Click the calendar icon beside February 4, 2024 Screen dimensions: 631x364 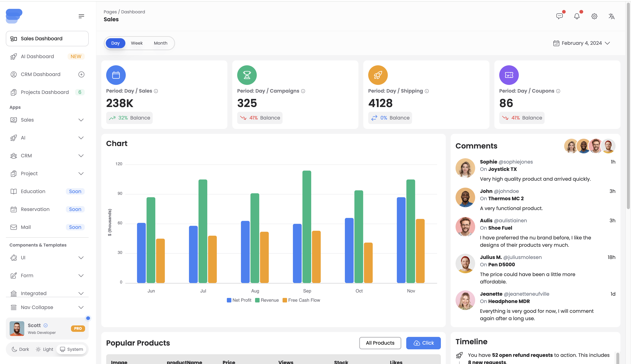point(556,43)
